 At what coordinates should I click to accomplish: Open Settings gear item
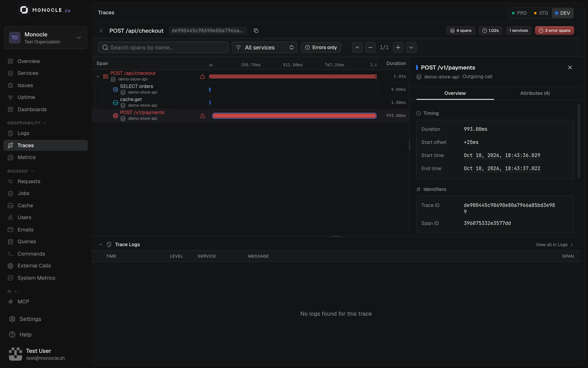[46, 319]
